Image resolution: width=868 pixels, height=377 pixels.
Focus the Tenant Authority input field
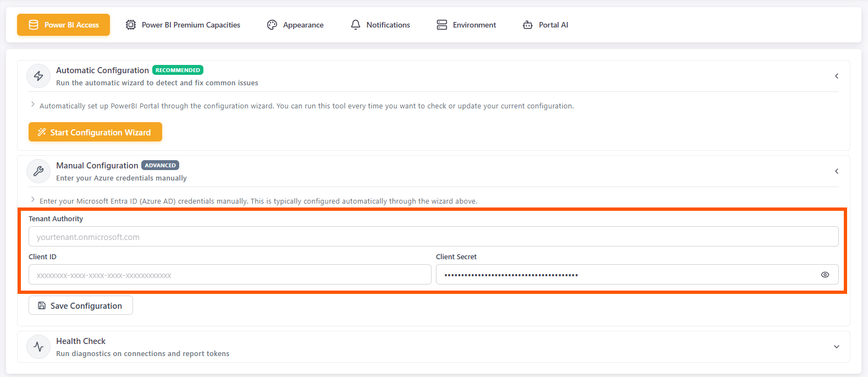tap(433, 237)
